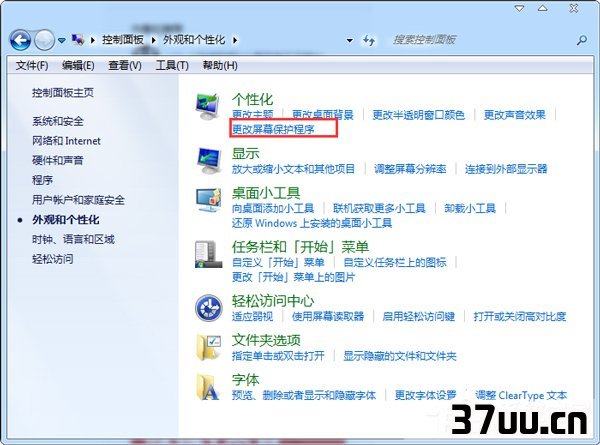Image resolution: width=600 pixels, height=445 pixels.
Task: Click 放大或缩小文本和其他项目 link
Action: point(293,169)
